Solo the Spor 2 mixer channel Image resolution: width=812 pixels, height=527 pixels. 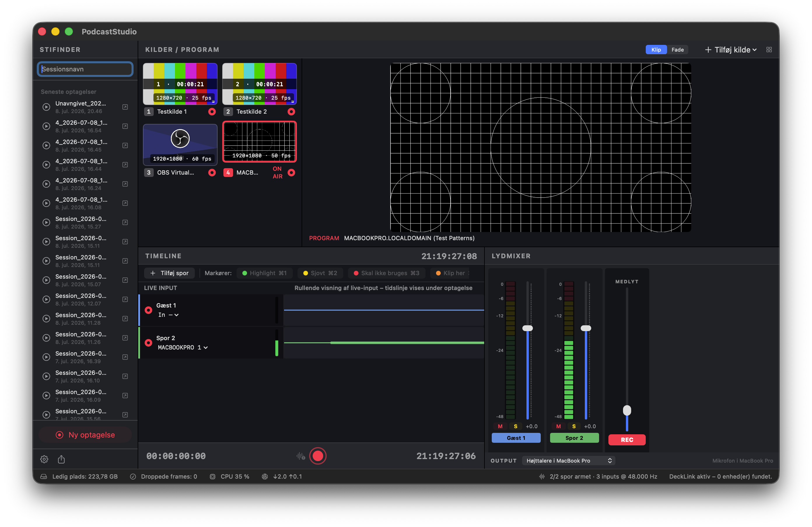[574, 426]
